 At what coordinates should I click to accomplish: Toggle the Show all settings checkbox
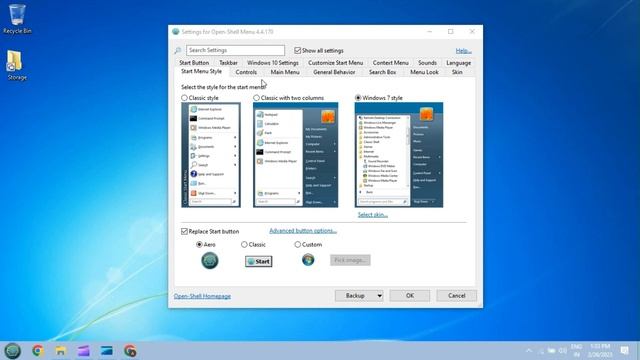click(x=298, y=51)
